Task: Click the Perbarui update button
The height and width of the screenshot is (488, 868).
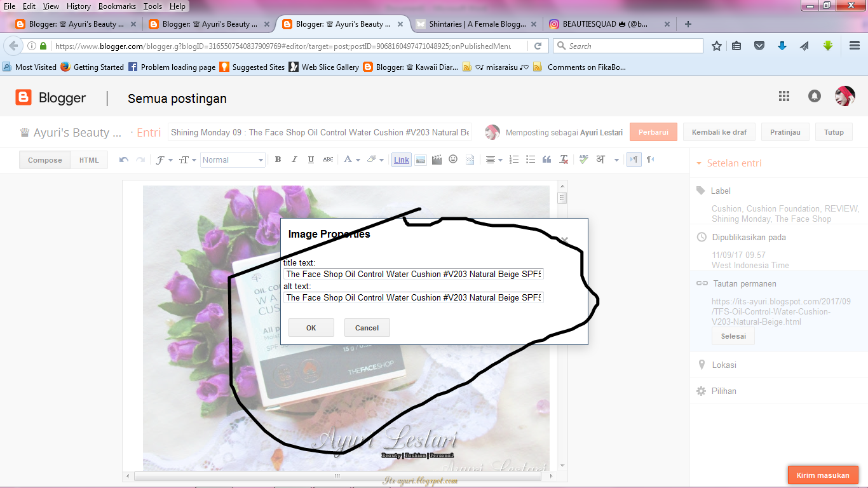Action: coord(653,132)
